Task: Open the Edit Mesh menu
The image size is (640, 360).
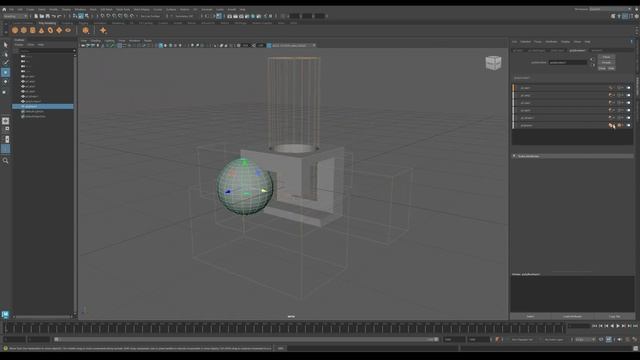Action: [106, 9]
